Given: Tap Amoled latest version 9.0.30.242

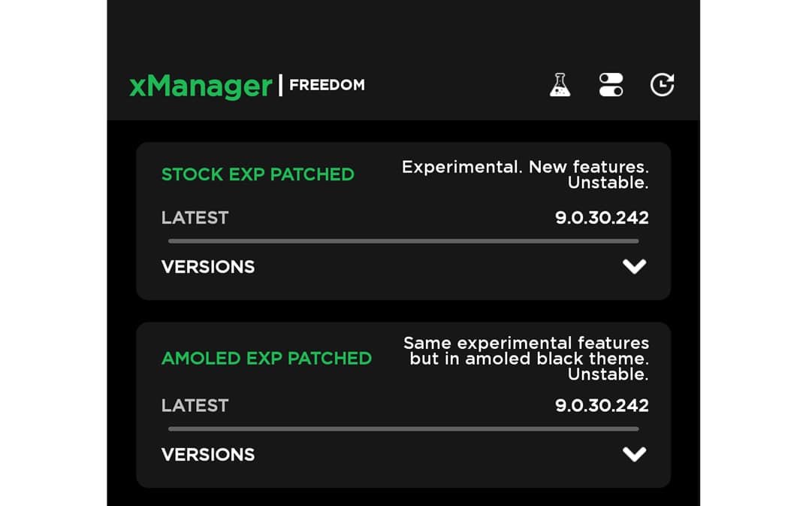Looking at the screenshot, I should (x=602, y=405).
